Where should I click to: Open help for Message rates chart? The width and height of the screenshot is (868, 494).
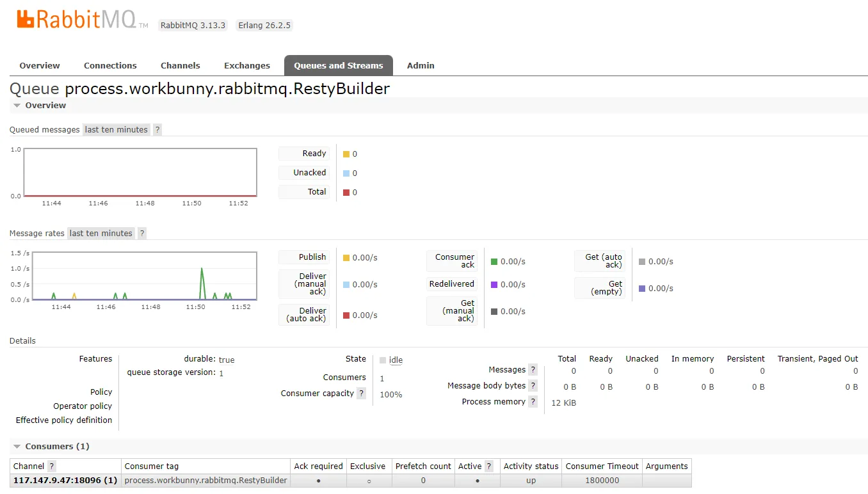click(x=142, y=234)
